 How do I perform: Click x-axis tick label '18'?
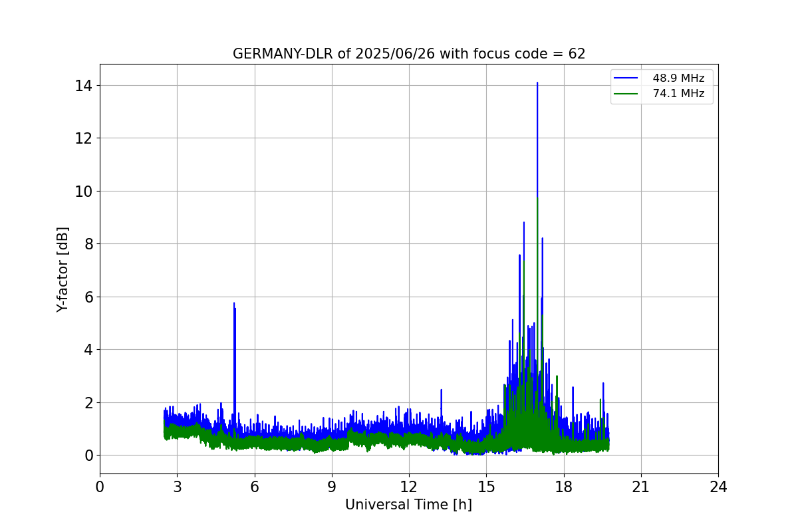(x=563, y=487)
